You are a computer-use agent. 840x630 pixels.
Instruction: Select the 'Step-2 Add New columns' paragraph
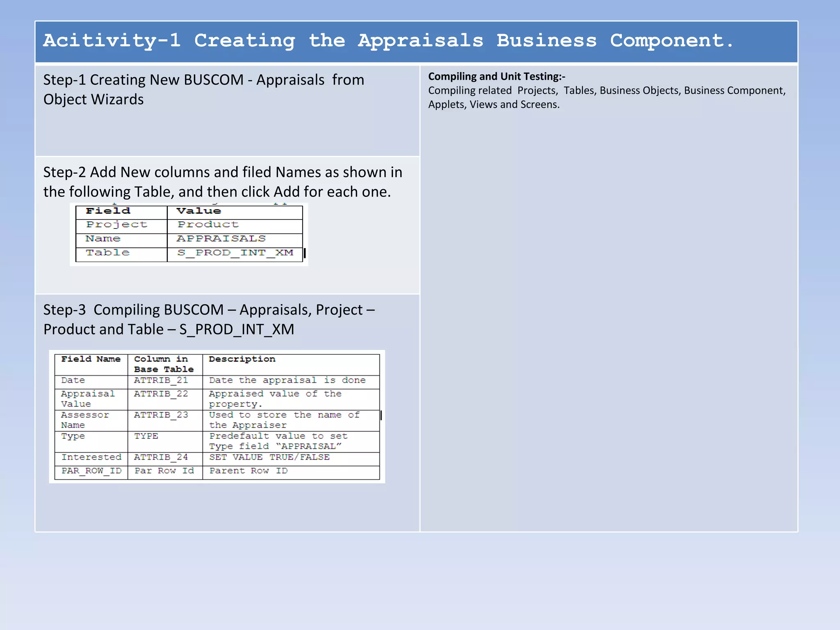223,182
